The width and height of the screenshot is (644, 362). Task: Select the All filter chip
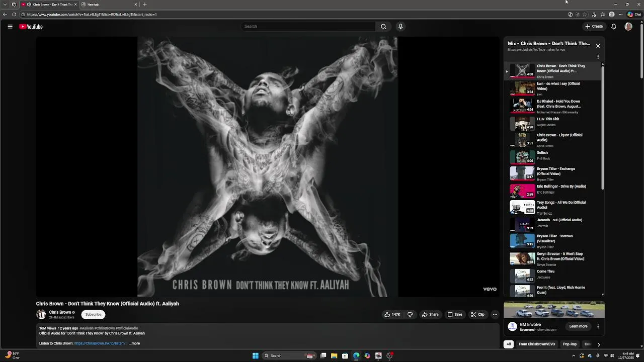(x=509, y=344)
